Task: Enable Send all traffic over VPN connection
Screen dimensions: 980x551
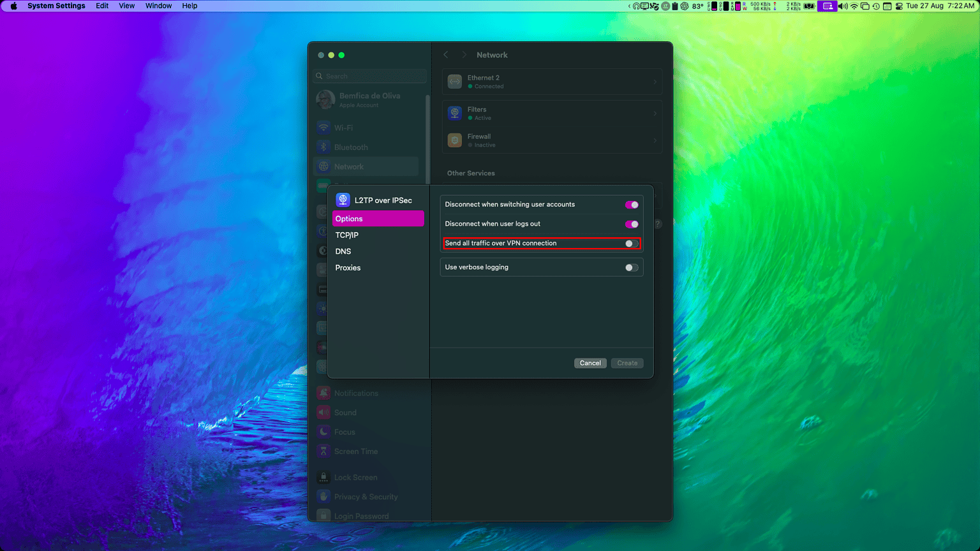Action: [631, 244]
